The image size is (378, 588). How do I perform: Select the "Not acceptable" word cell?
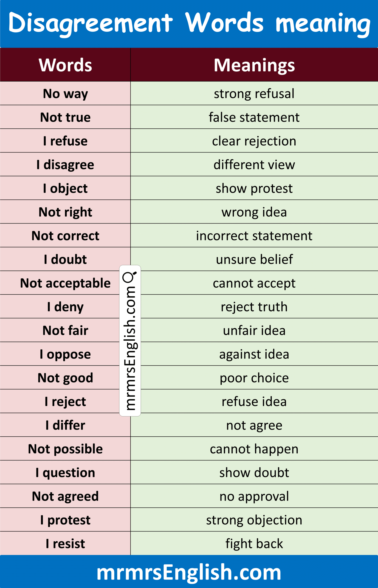(65, 283)
